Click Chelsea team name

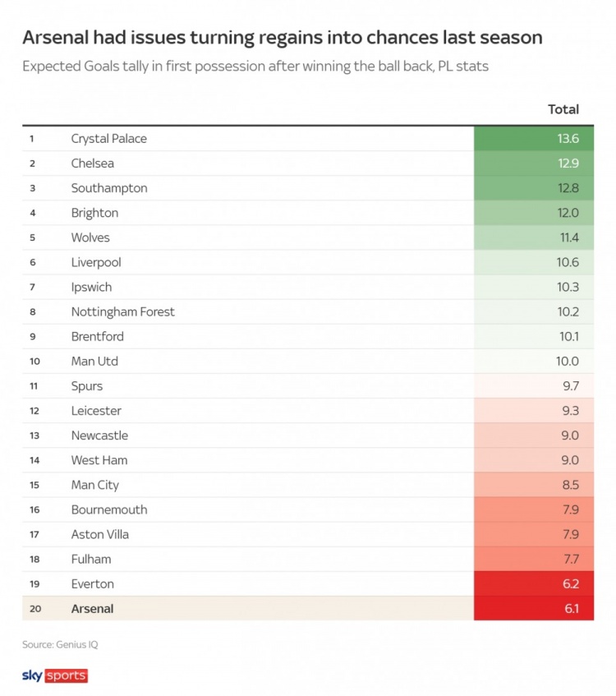[x=92, y=164]
